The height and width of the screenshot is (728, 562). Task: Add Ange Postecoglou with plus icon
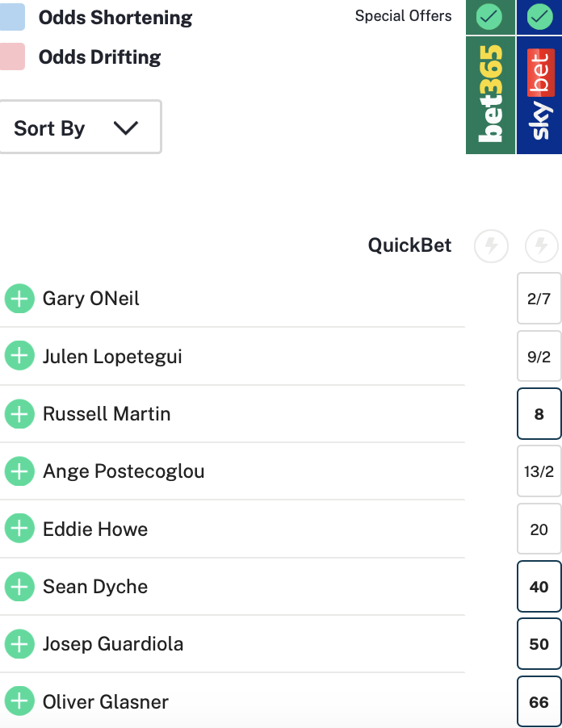coord(19,471)
